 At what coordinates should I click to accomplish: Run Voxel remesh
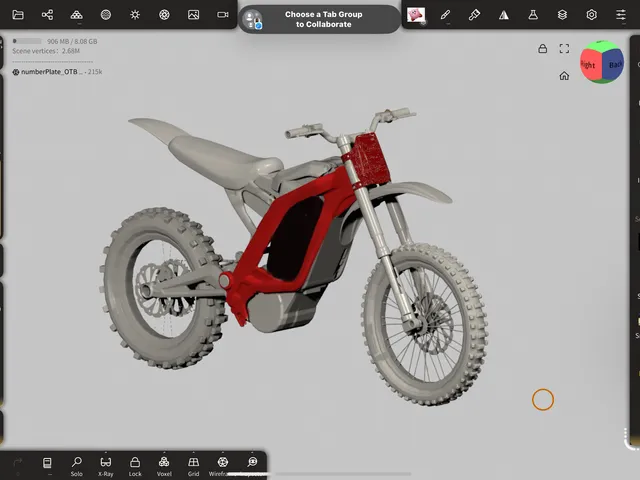tap(164, 466)
